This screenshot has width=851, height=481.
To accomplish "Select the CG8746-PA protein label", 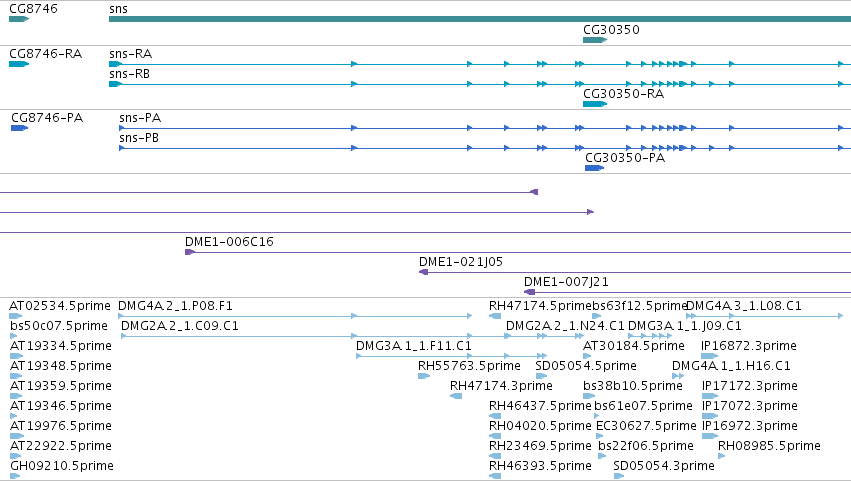I will click(47, 118).
